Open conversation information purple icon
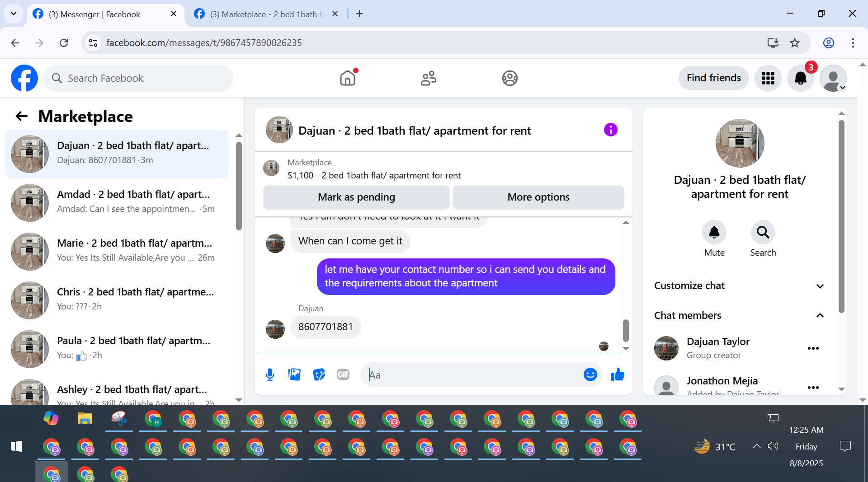Screen dimensions: 868x482 610,130
